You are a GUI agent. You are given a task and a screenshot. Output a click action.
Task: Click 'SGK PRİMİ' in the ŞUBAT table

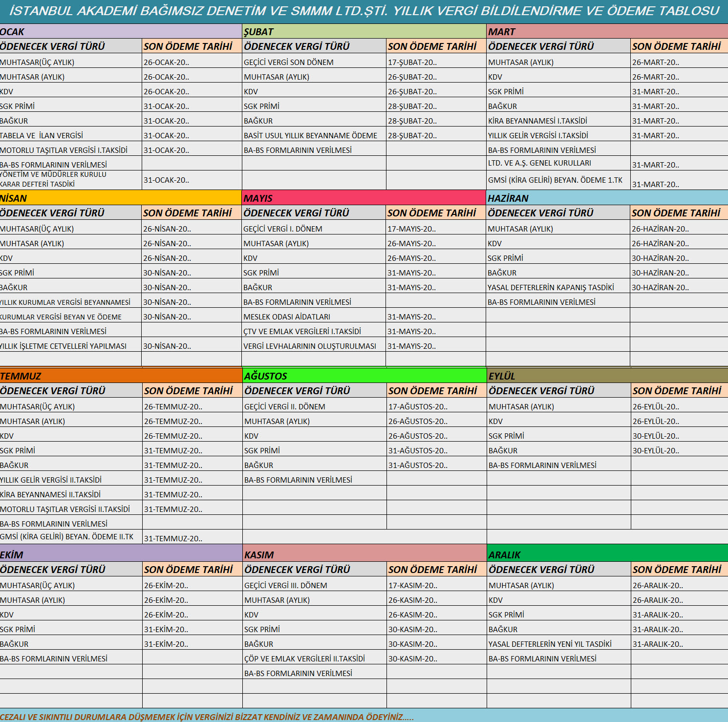point(314,105)
